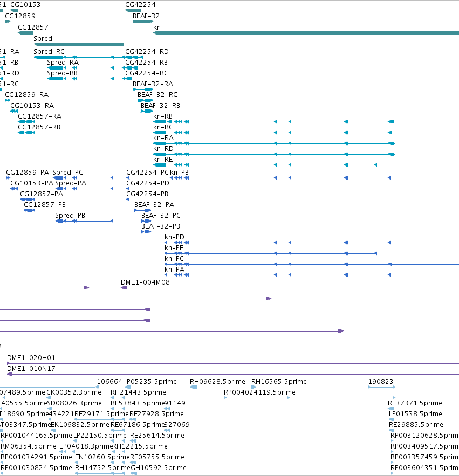Select transcript kn-RD label
Screen dimensions: 459x476
coord(163,148)
